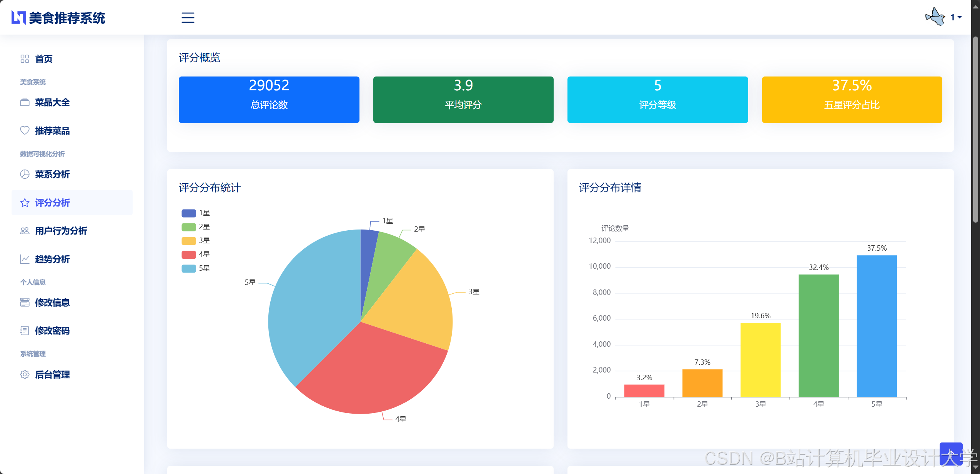Open the 修改信息 menu item

click(52, 303)
